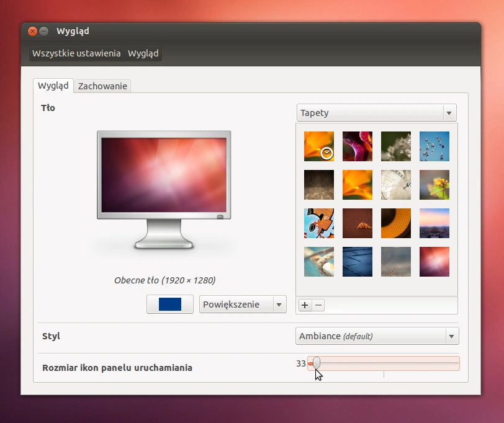Add a new wallpaper with plus button
504x423 pixels.
coord(305,305)
